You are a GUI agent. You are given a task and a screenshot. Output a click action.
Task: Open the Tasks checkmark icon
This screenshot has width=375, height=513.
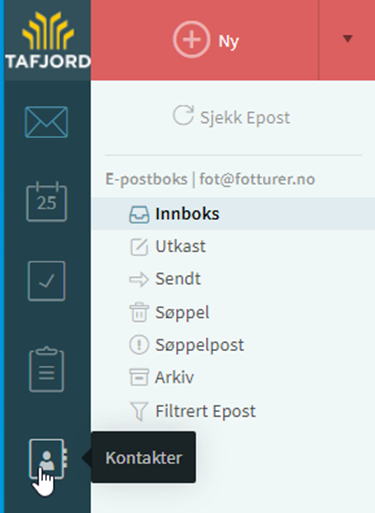[46, 281]
